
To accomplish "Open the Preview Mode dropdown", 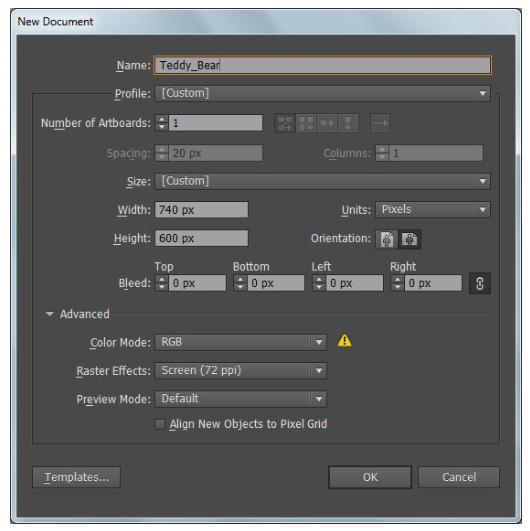I will click(x=241, y=399).
